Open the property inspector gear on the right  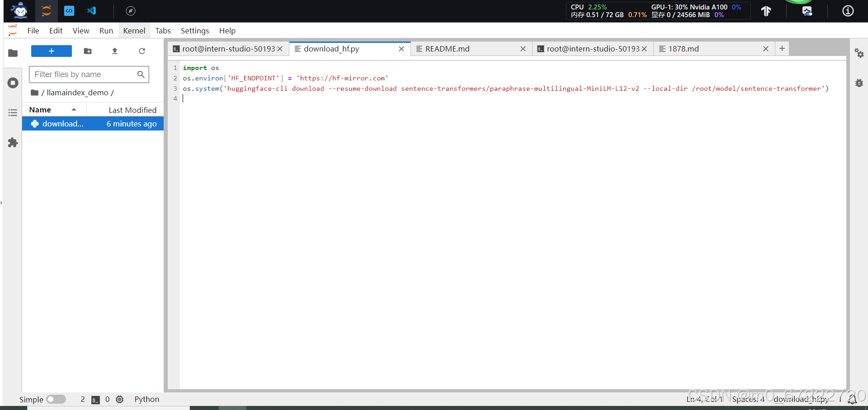pos(859,53)
